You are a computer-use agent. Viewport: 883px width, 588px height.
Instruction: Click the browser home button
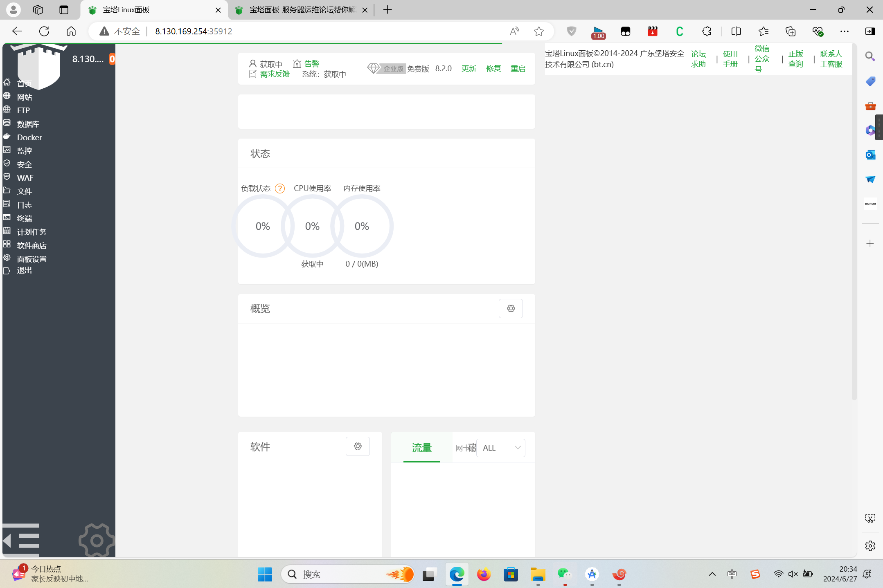coord(71,31)
